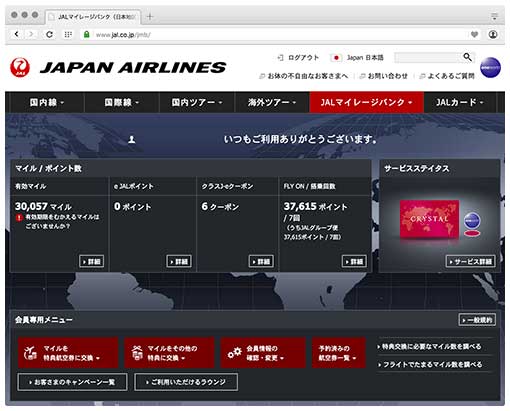Go back with the browser back arrow

click(16, 34)
